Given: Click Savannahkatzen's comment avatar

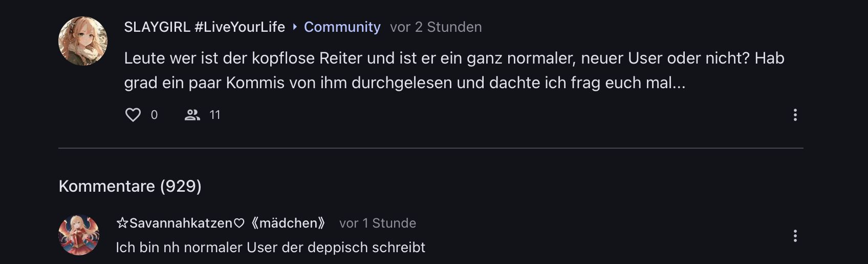Looking at the screenshot, I should pyautogui.click(x=79, y=235).
